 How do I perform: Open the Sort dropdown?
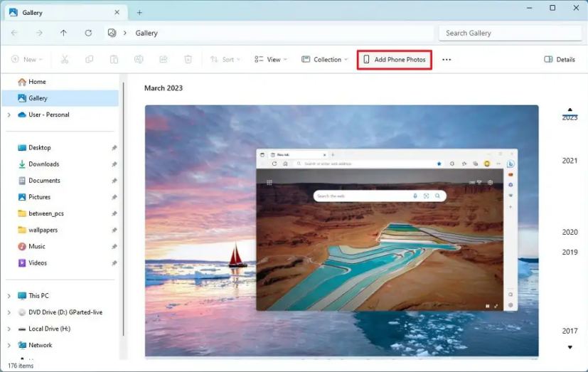pyautogui.click(x=225, y=59)
